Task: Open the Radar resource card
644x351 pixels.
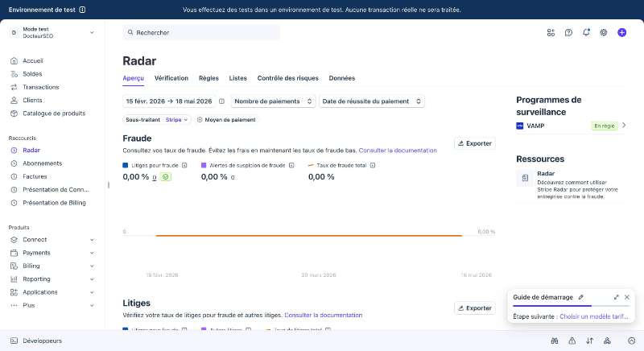Action: 571,184
